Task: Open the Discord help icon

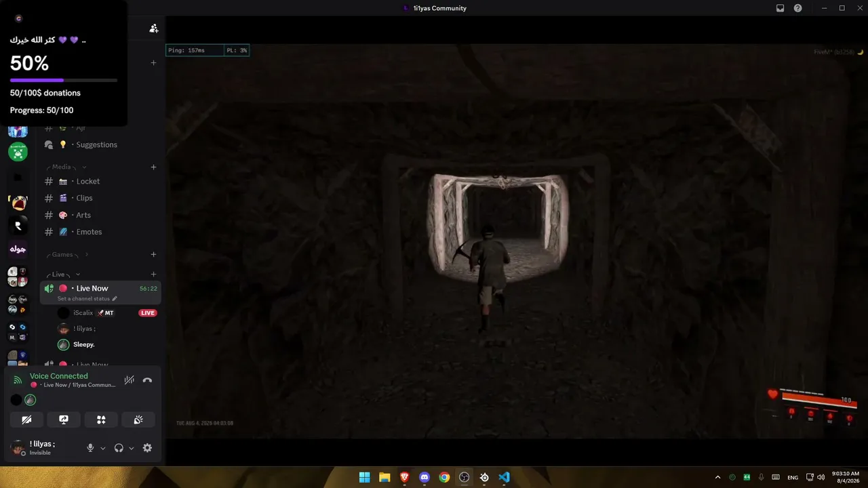Action: 797,8
